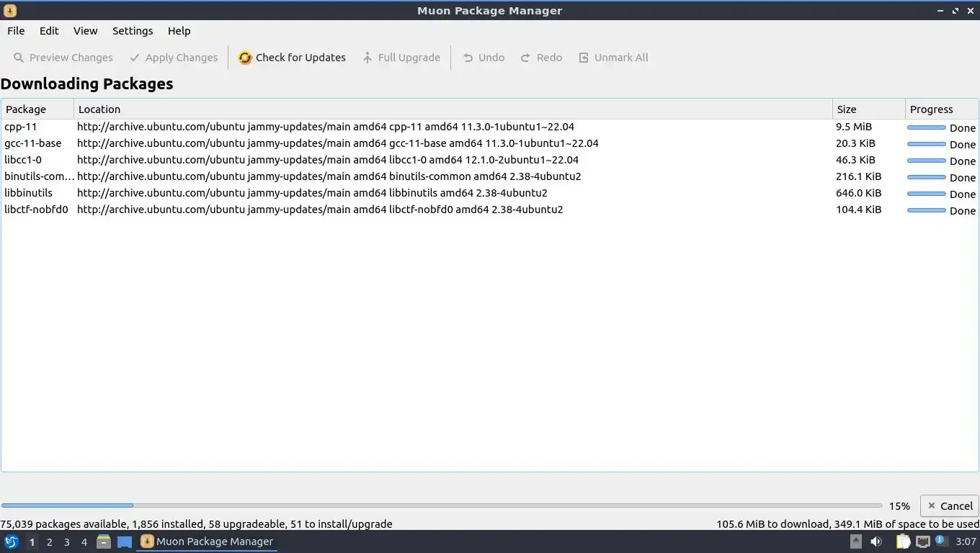
Task: Click the 216.1 KiB size cell
Action: point(858,176)
